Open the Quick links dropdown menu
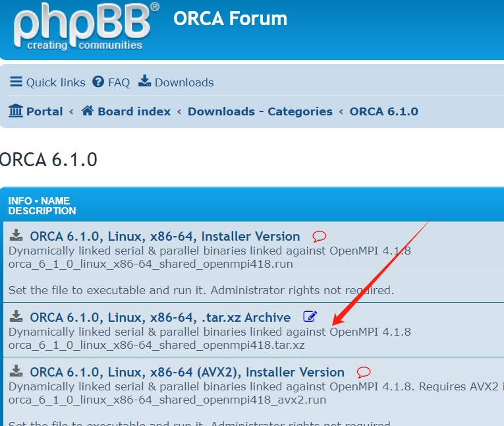The image size is (504, 426). pos(47,82)
